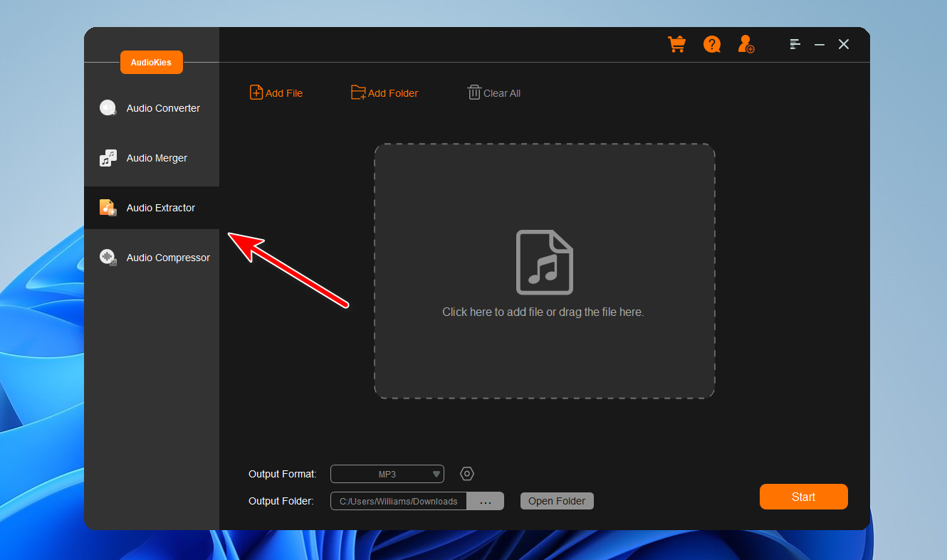Click the music file icon in drop zone

tap(545, 263)
